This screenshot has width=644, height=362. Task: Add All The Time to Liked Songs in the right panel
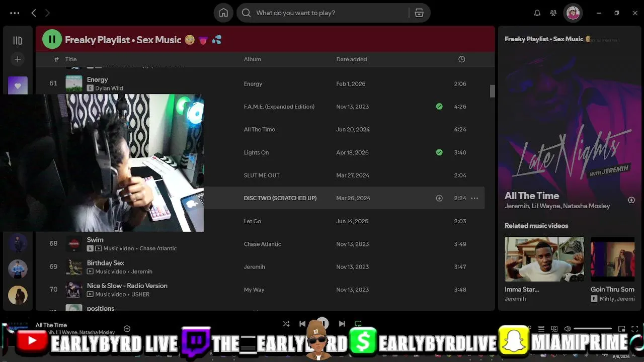pos(631,200)
